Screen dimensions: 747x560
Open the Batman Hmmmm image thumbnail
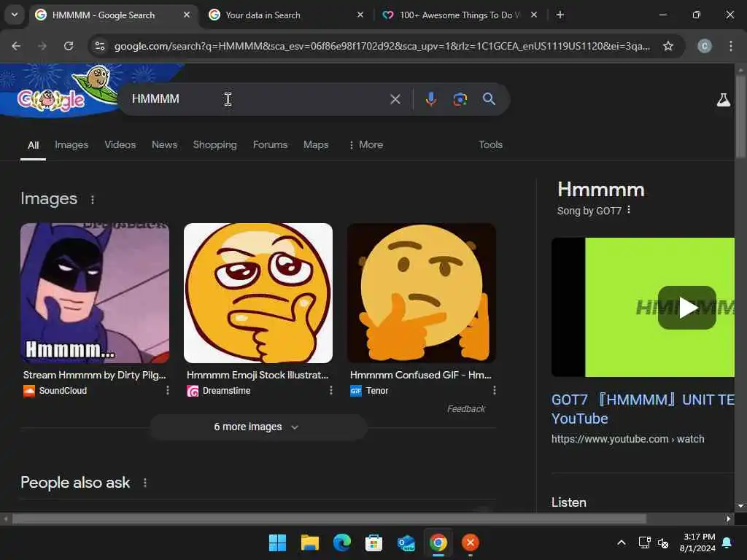pyautogui.click(x=95, y=293)
